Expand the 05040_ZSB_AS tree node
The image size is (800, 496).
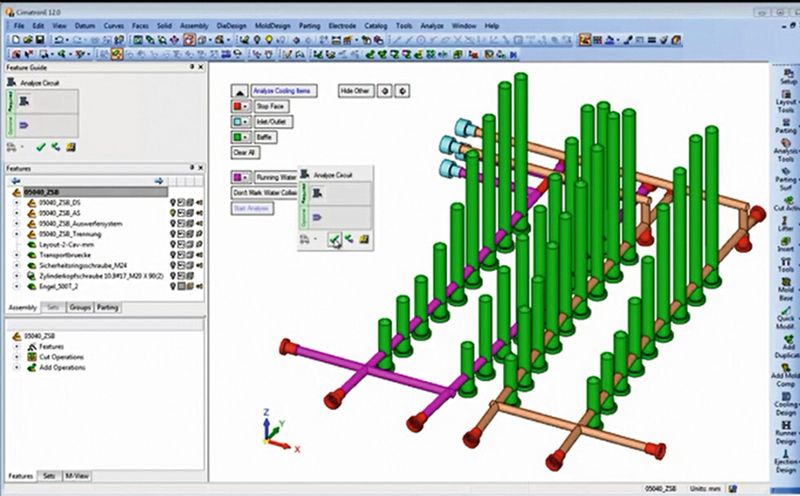tap(17, 213)
